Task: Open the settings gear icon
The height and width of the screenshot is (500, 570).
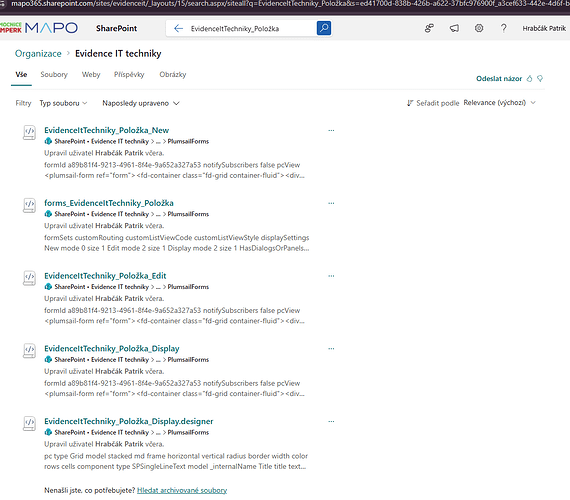Action: click(x=479, y=28)
